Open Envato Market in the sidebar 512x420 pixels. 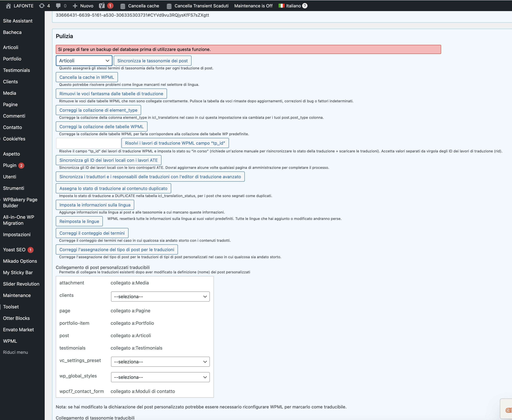coord(18,329)
